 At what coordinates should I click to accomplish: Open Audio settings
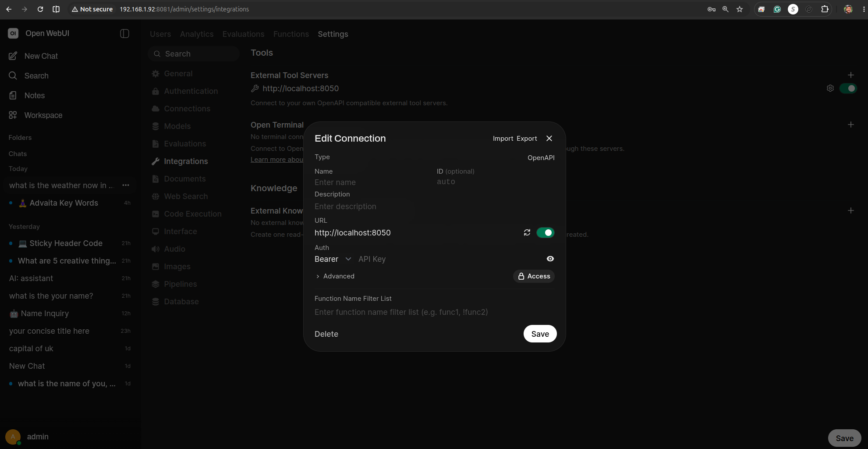[x=174, y=249]
